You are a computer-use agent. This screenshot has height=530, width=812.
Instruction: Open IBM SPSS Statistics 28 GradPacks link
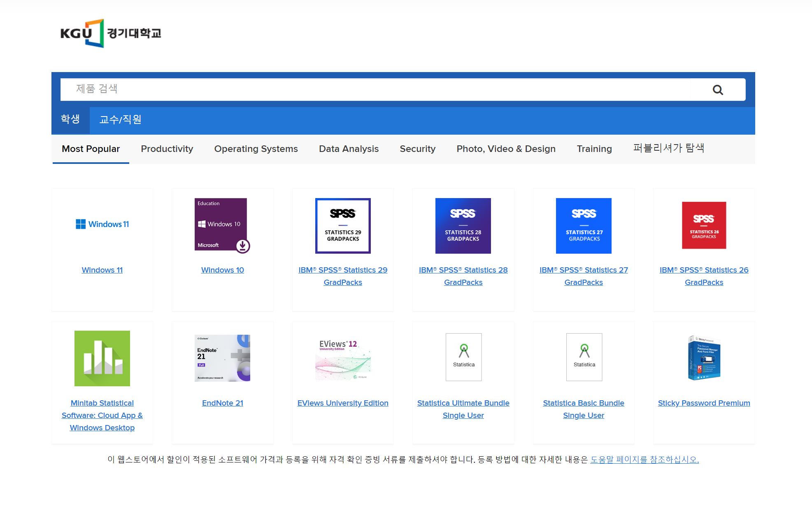[x=463, y=276]
